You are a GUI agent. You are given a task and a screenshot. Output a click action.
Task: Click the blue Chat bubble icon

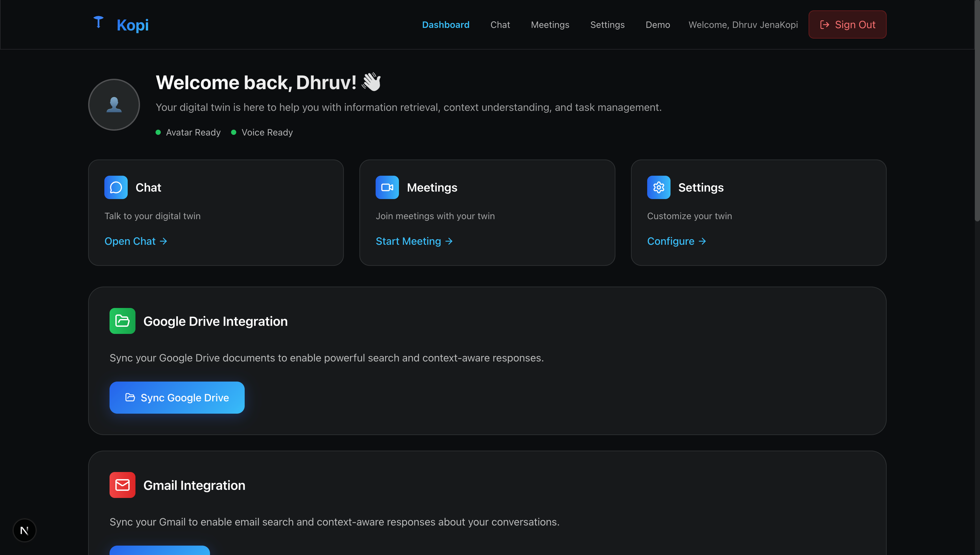(x=116, y=187)
